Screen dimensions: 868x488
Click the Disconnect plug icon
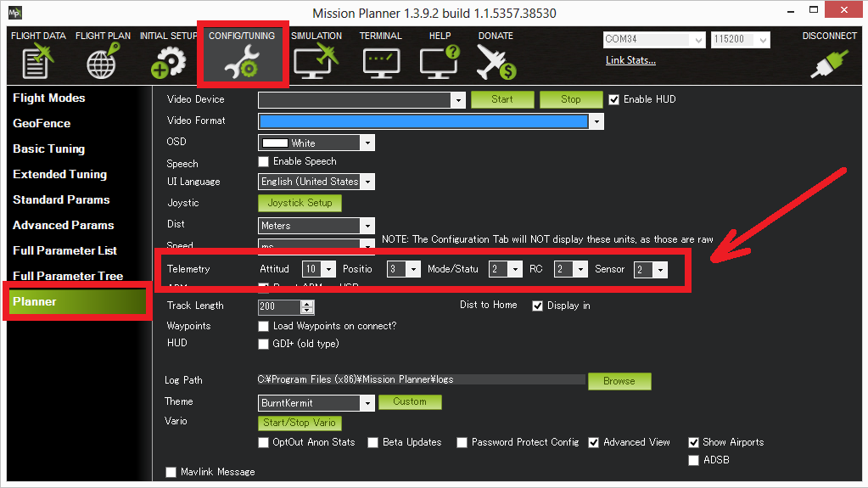[829, 61]
